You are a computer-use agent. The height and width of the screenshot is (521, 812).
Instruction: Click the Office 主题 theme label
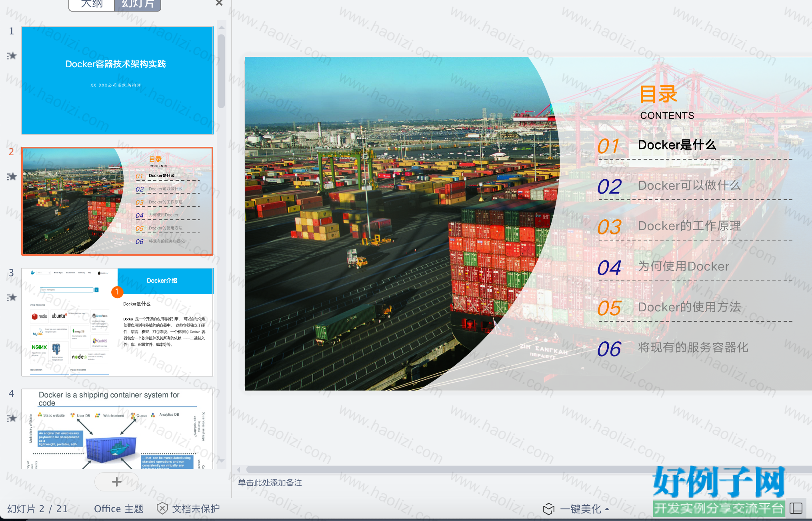[x=119, y=509]
